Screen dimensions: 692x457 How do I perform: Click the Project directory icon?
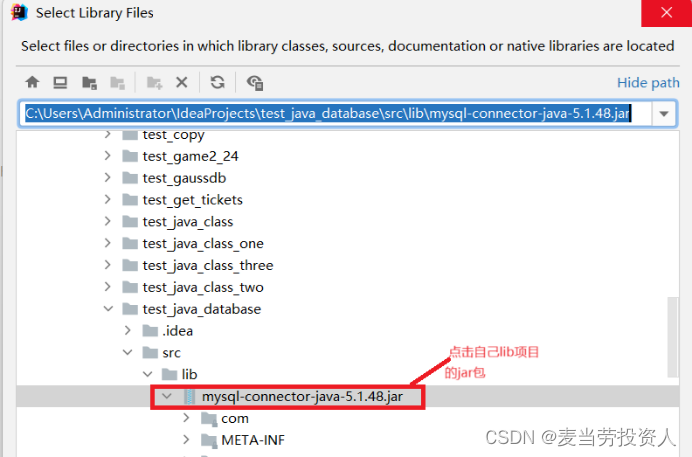[89, 82]
